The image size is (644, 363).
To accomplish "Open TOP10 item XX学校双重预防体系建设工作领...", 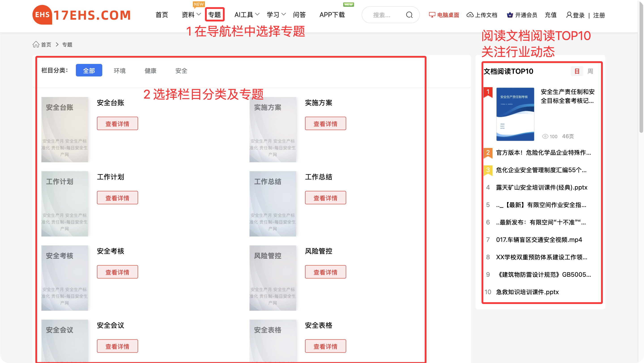I will click(542, 257).
